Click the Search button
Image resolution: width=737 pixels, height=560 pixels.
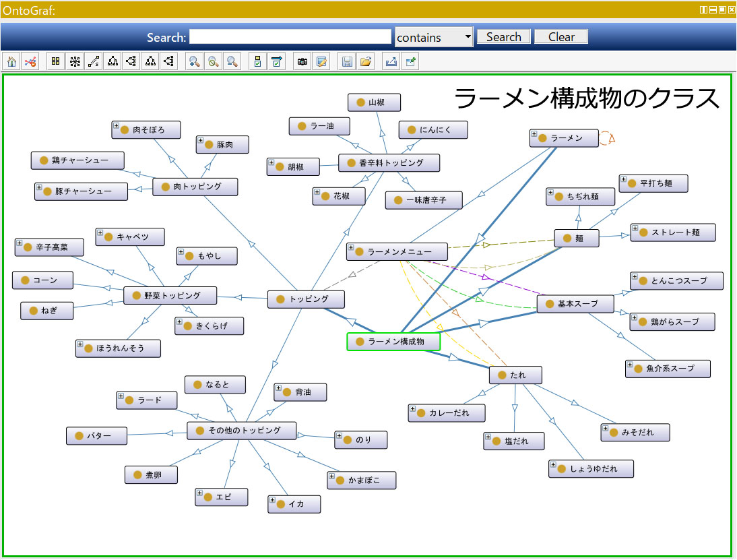coord(504,36)
